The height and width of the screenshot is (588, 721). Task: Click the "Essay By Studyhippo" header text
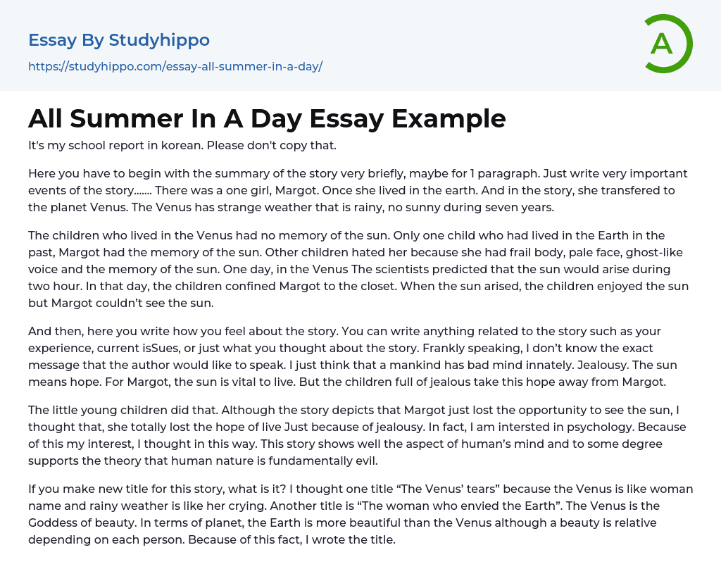[x=119, y=40]
